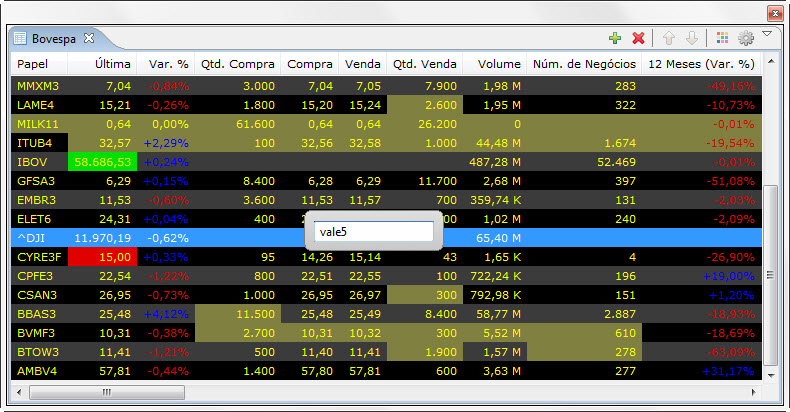Select the Bovespa tab

53,39
